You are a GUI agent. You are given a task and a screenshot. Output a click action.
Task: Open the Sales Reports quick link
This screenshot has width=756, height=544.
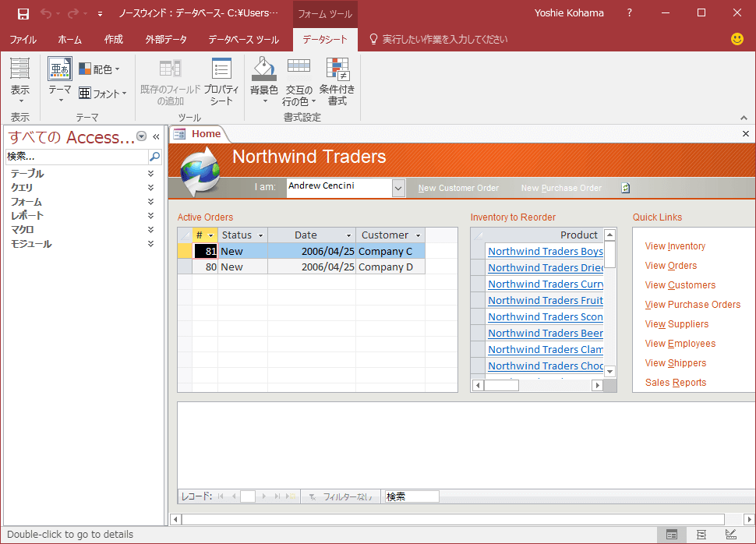(x=676, y=383)
